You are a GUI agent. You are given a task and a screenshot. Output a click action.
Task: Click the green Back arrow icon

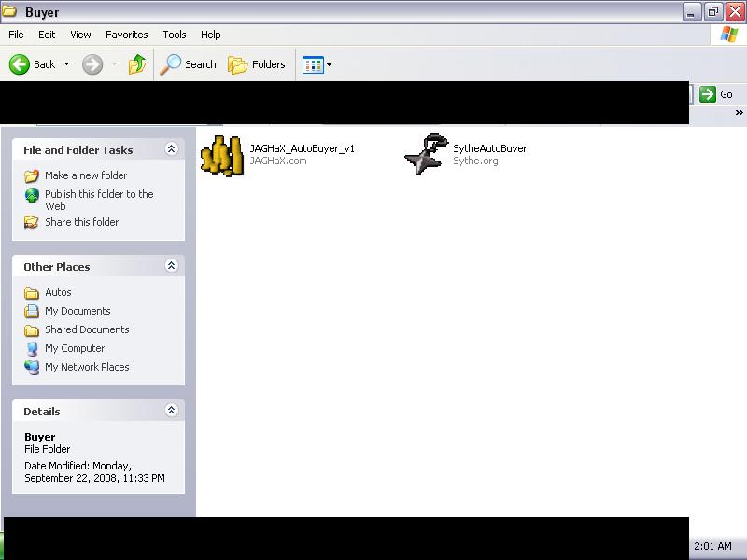tap(19, 64)
